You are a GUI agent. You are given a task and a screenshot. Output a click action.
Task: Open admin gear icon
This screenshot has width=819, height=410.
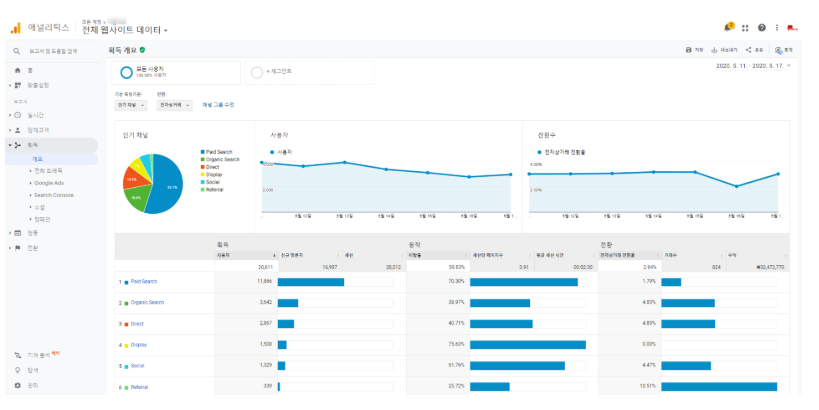(x=18, y=385)
